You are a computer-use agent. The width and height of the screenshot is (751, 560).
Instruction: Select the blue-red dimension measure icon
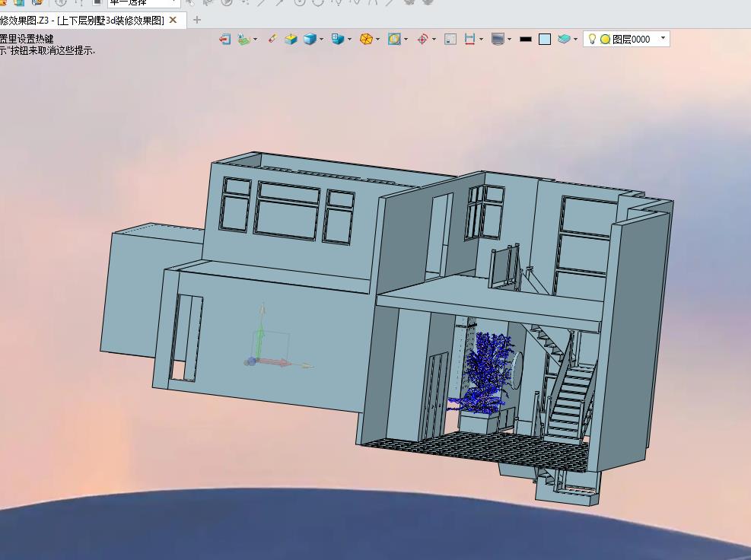point(470,40)
